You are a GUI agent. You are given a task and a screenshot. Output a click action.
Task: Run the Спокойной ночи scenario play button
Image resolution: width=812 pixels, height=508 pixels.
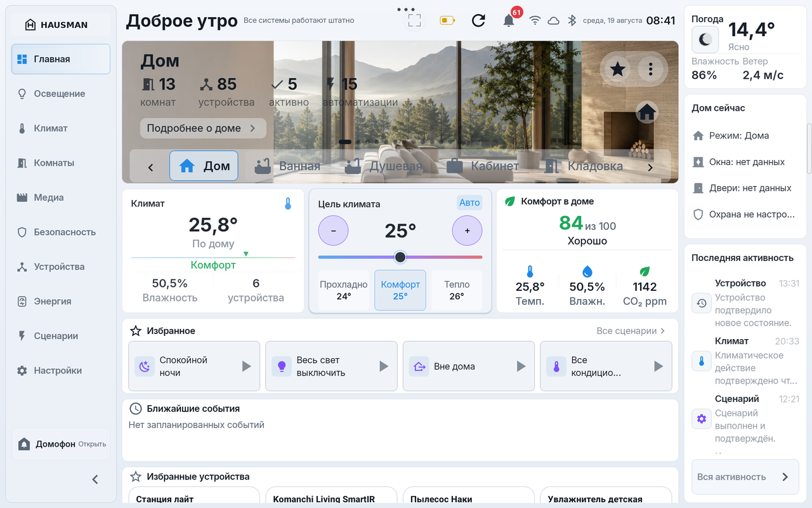(x=247, y=366)
